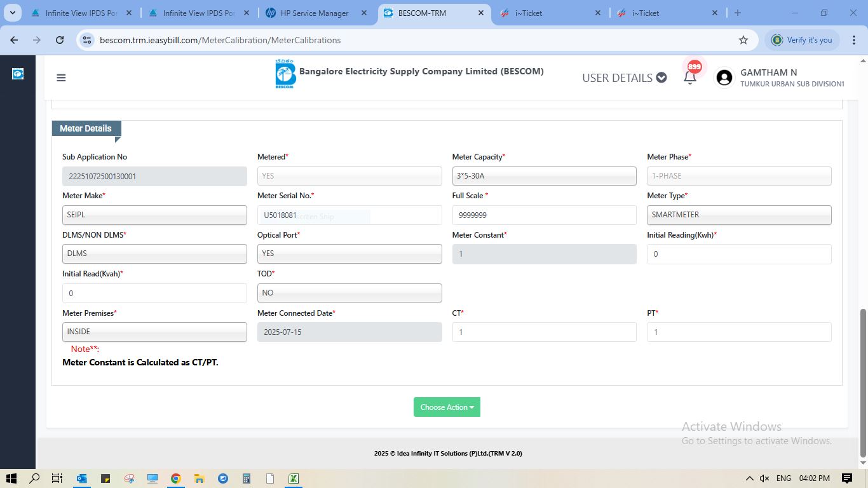Open Calculator from the taskbar
Screen dimensions: 868x488
246,478
